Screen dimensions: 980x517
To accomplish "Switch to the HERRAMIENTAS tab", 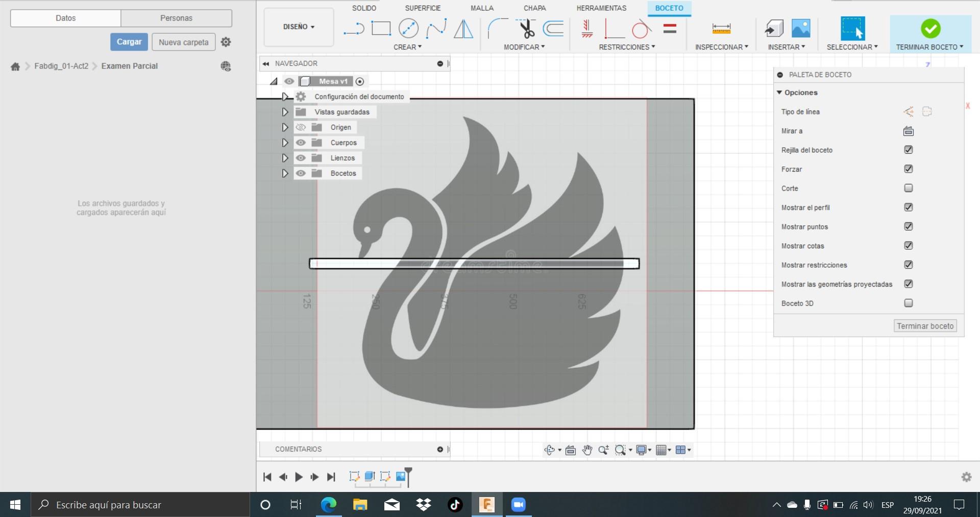I will coord(601,8).
